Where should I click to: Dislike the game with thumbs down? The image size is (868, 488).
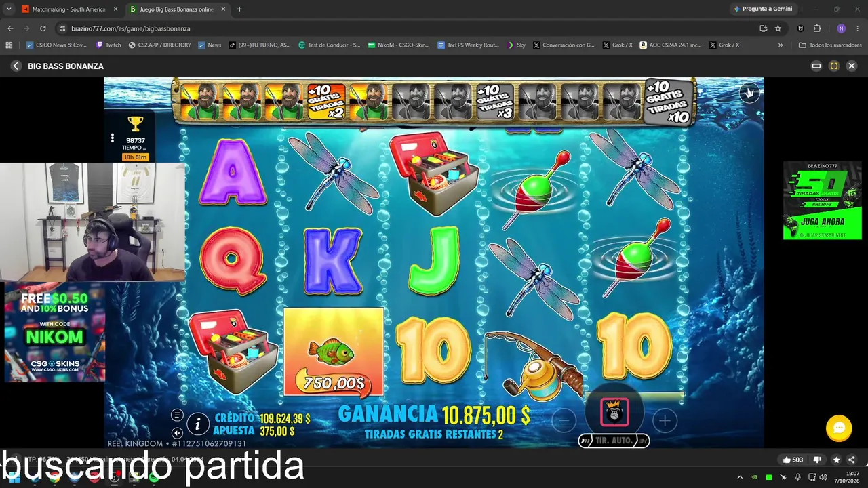[x=817, y=460]
